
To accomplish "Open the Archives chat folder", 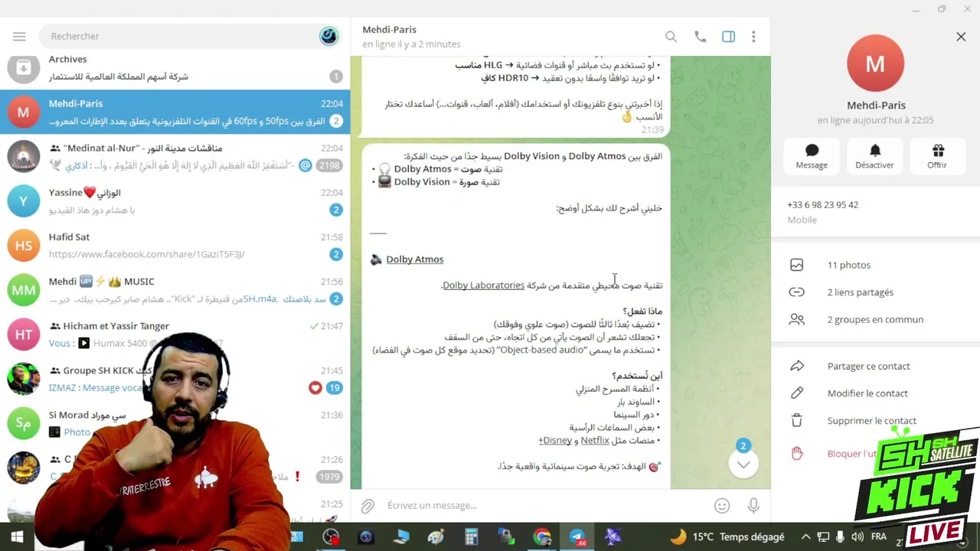I will [175, 68].
